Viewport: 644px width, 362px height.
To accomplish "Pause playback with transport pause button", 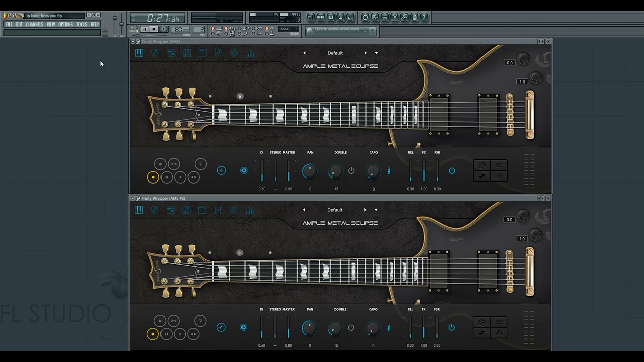I will click(x=144, y=30).
